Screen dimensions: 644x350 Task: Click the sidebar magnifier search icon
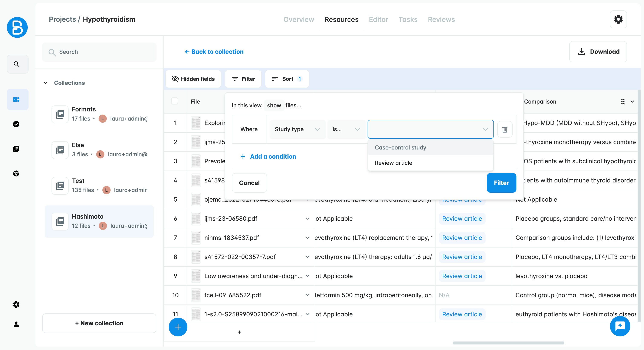pyautogui.click(x=17, y=64)
